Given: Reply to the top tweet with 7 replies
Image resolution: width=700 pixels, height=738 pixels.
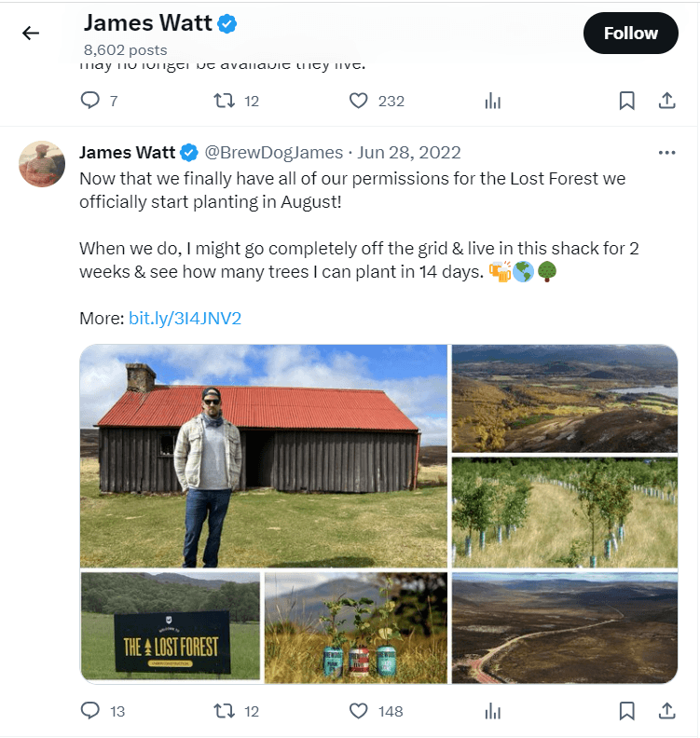Looking at the screenshot, I should pos(90,101).
